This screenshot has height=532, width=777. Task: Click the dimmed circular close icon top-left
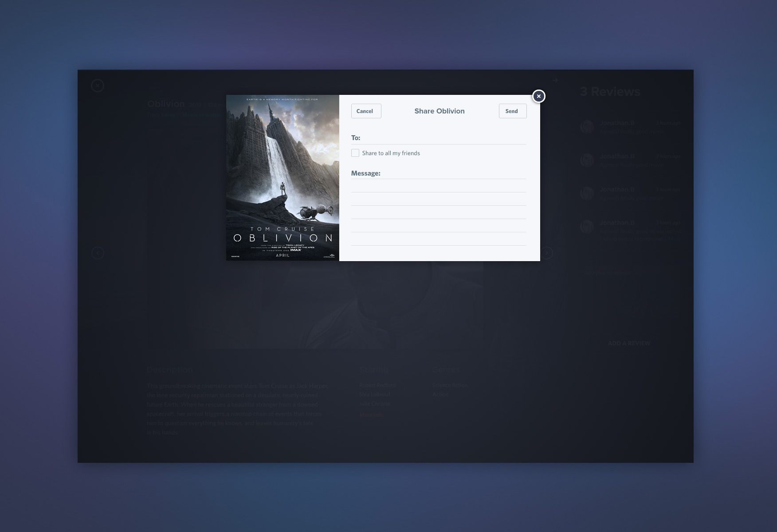(98, 86)
